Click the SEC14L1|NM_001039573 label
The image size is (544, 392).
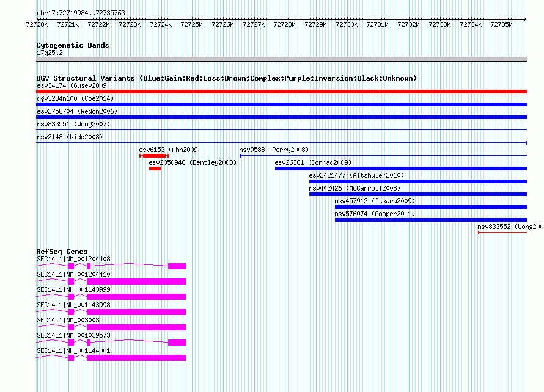coord(73,335)
